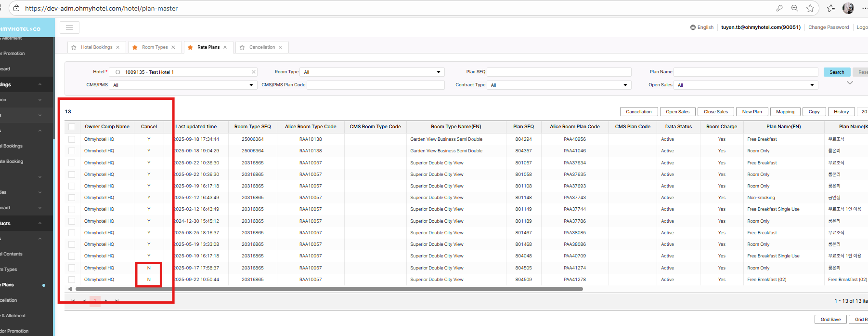
Task: Toggle the hamburger sidebar menu button
Action: coord(69,27)
